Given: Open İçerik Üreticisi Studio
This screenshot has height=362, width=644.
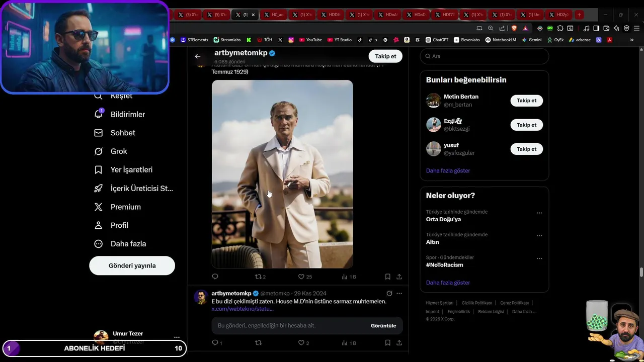Looking at the screenshot, I should coord(133,189).
